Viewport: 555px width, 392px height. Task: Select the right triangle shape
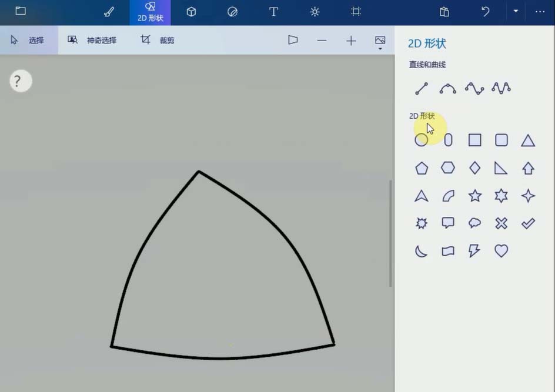coord(501,168)
